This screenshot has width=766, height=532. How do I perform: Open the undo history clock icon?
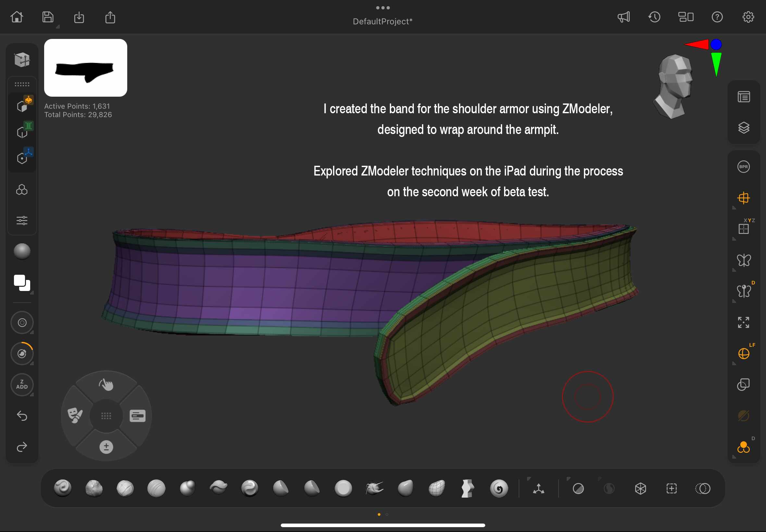click(654, 17)
